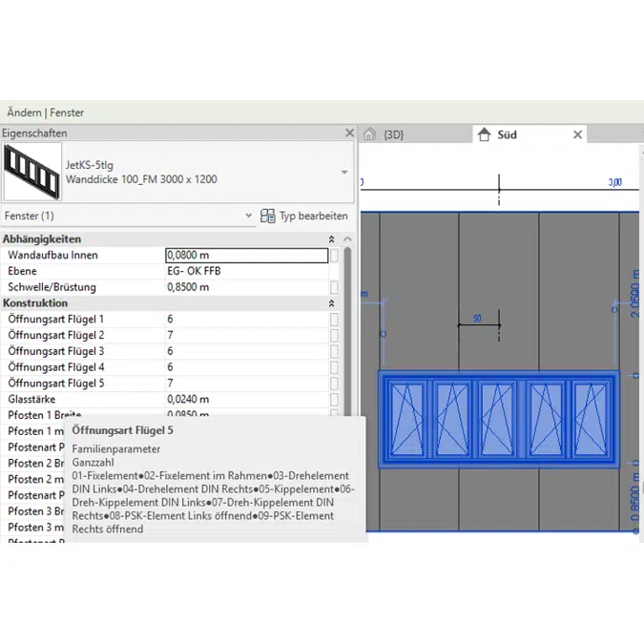Image resolution: width=644 pixels, height=644 pixels.
Task: Select the Ebene value EG- OK FFB
Action: click(x=194, y=271)
